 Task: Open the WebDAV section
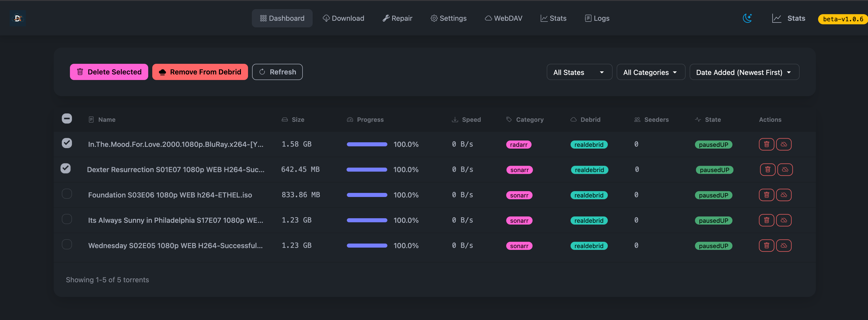coord(503,18)
